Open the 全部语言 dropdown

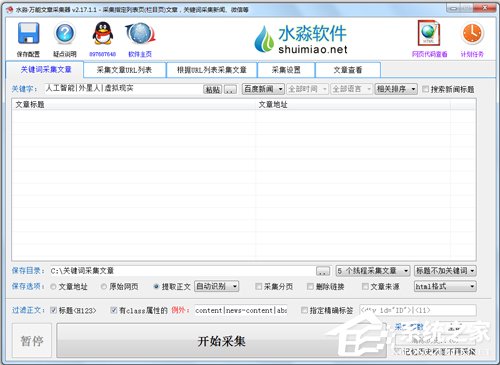351,89
